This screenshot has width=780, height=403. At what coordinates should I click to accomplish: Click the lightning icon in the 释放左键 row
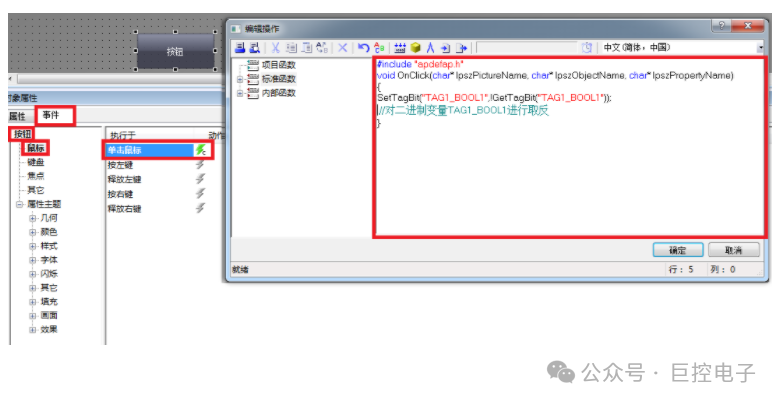pos(200,179)
